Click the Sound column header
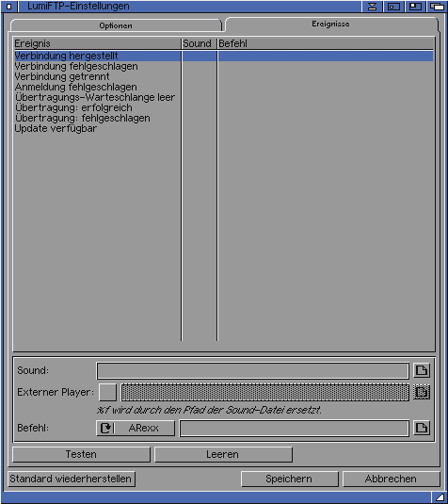This screenshot has height=504, width=448. click(200, 43)
